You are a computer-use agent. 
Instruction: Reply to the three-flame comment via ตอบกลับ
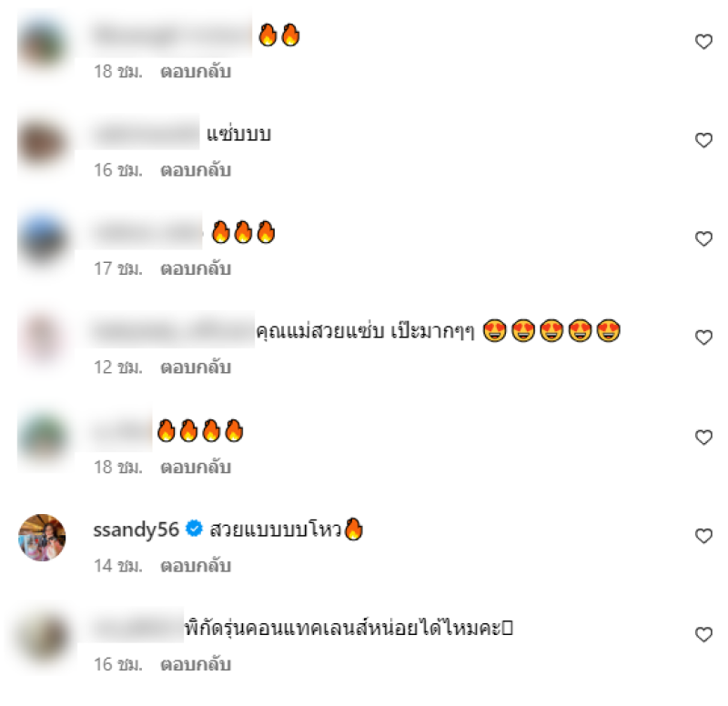(196, 268)
